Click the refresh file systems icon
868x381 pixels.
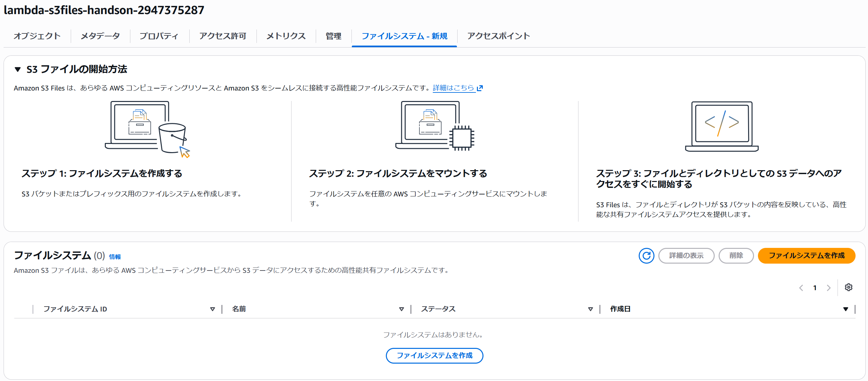point(646,255)
